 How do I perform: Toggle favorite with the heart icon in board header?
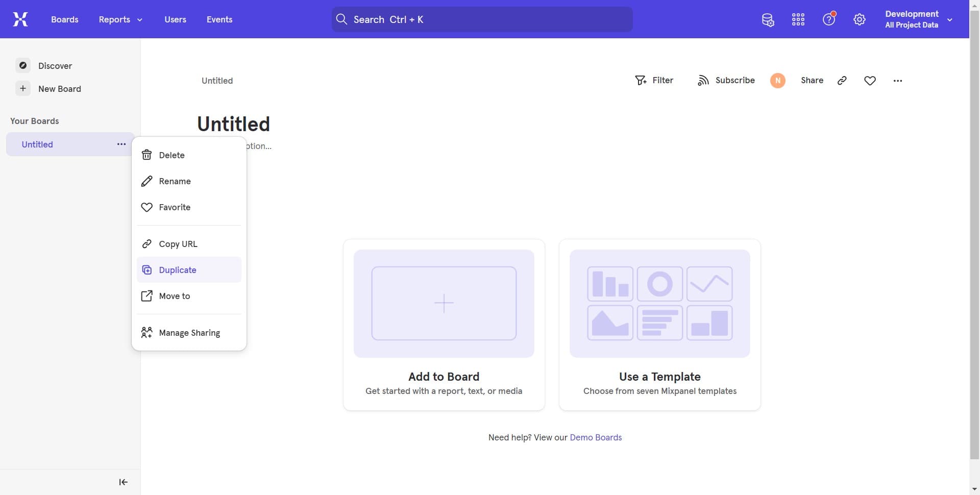pyautogui.click(x=870, y=81)
